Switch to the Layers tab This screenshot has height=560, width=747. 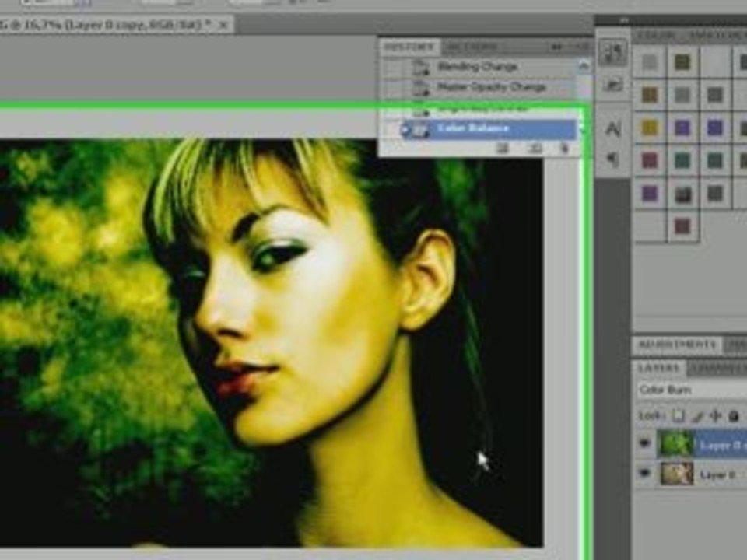(659, 368)
